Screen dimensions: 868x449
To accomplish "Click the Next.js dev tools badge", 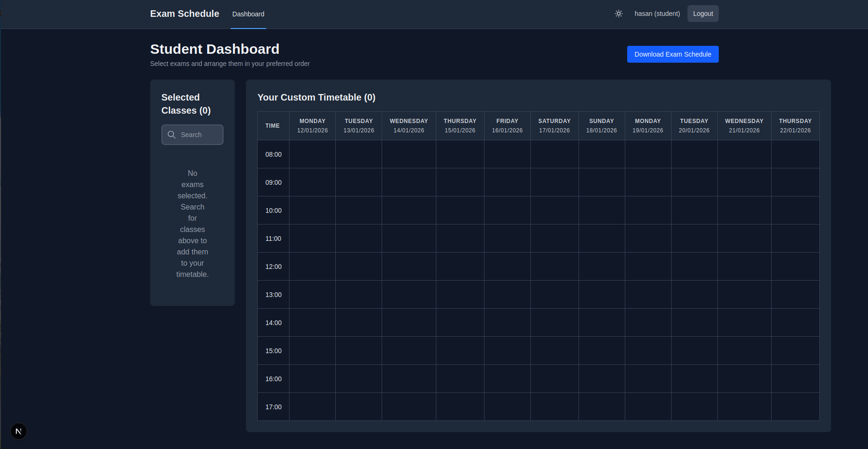I will click(x=19, y=431).
